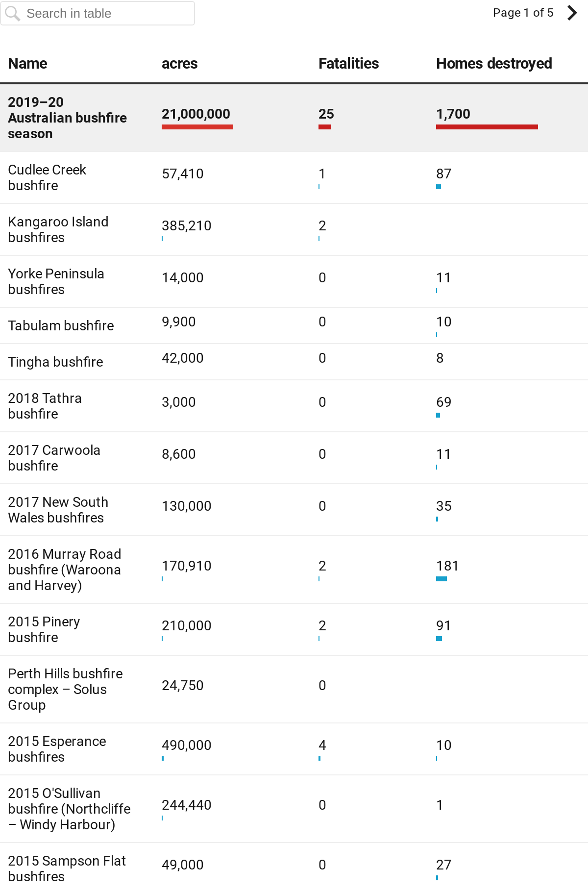
Task: Sort table by Name column header
Action: 27,63
